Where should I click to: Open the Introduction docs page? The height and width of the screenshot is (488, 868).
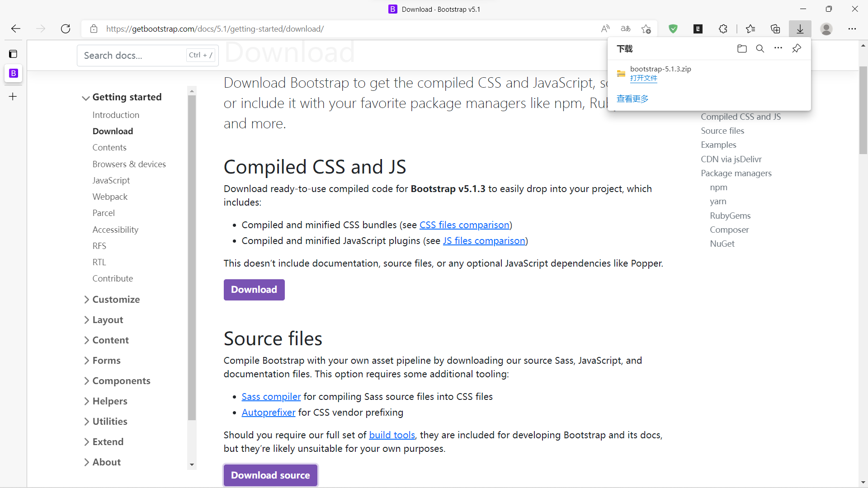pos(116,115)
